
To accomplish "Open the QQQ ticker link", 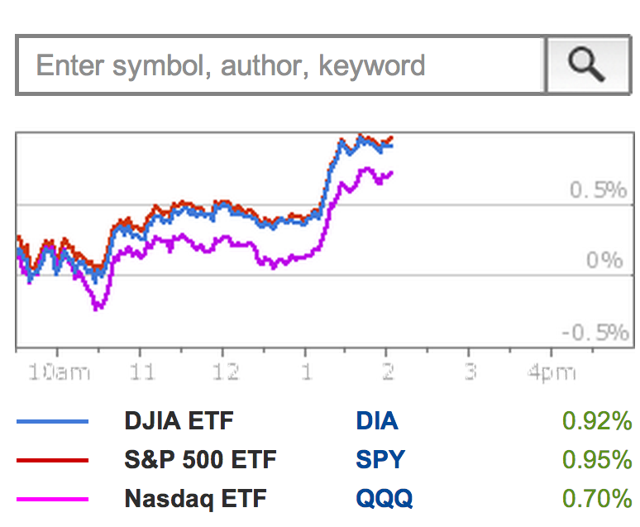I will click(384, 498).
